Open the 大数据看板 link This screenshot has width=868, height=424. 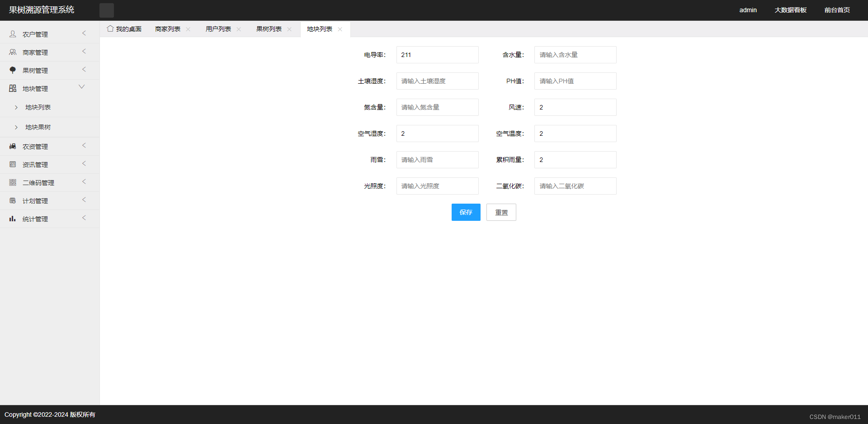[791, 10]
